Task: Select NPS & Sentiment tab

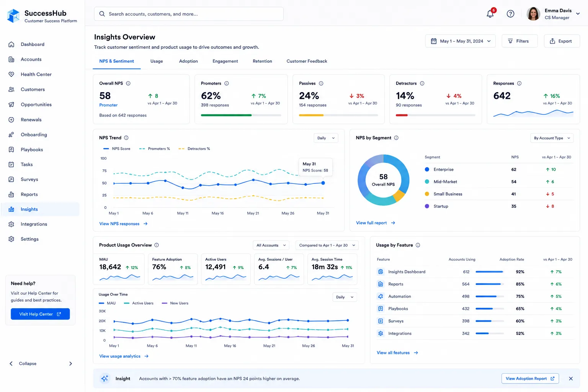Action: click(116, 61)
